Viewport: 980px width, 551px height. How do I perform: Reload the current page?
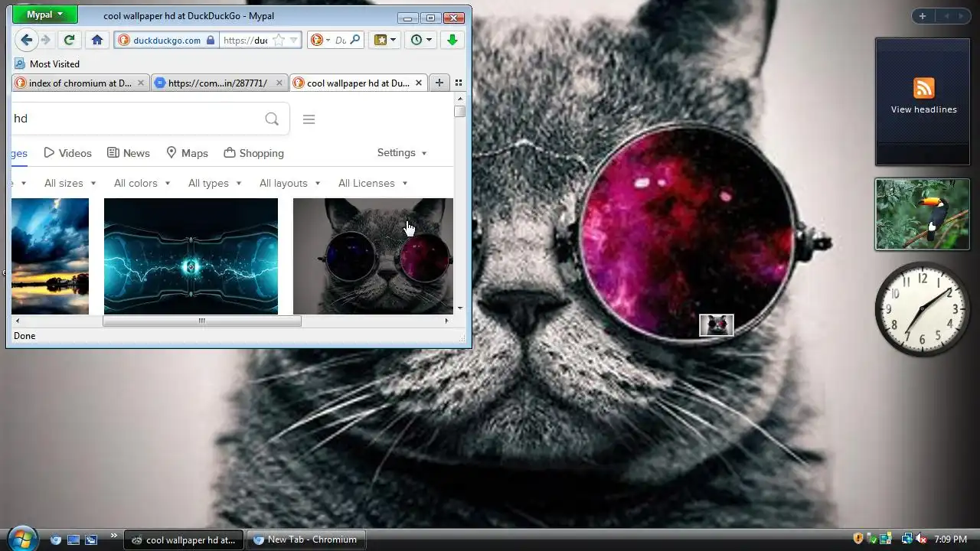coord(69,40)
